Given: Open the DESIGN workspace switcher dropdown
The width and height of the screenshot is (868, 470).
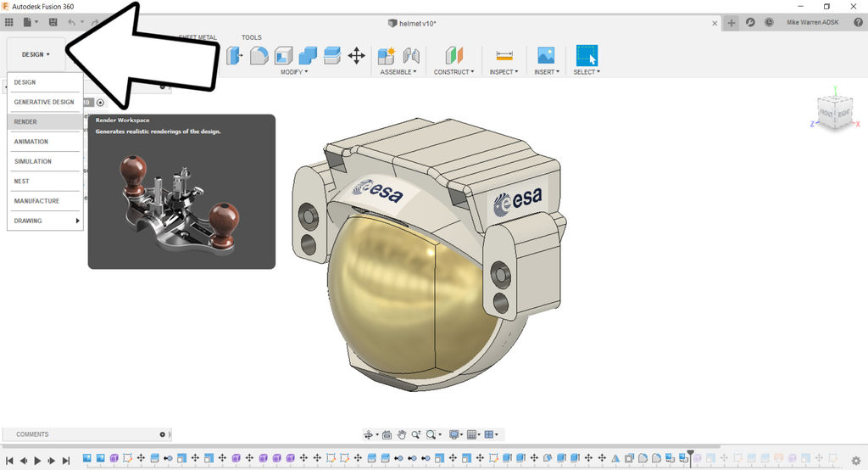Looking at the screenshot, I should [36, 54].
